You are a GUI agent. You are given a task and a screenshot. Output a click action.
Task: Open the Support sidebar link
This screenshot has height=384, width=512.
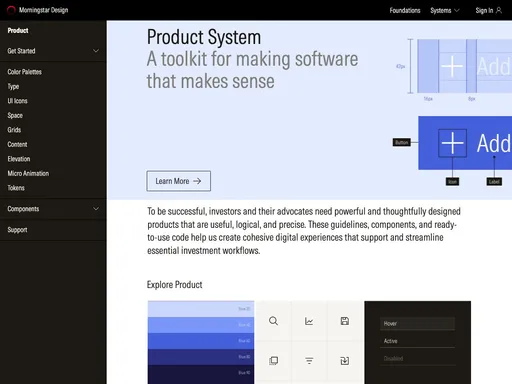(17, 230)
